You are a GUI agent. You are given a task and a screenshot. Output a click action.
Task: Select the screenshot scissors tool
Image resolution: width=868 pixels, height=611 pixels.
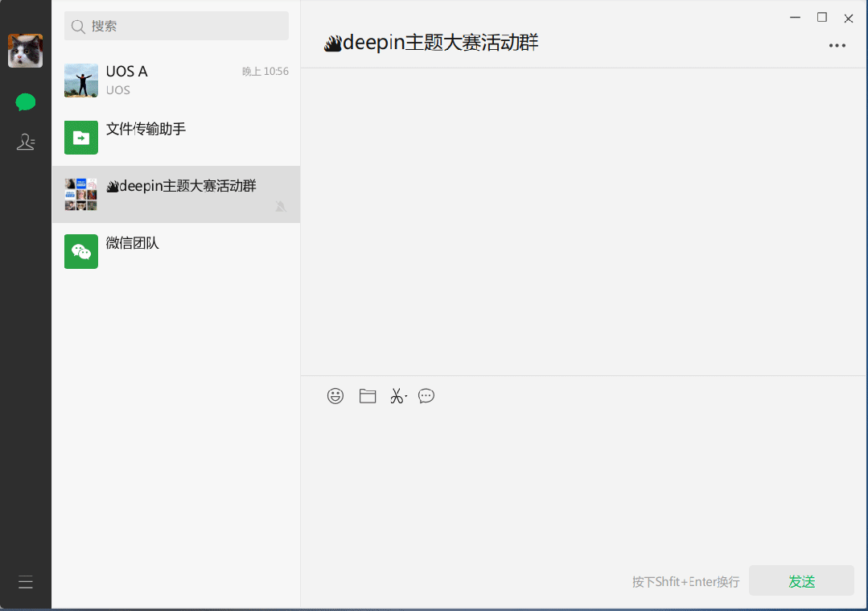click(396, 395)
